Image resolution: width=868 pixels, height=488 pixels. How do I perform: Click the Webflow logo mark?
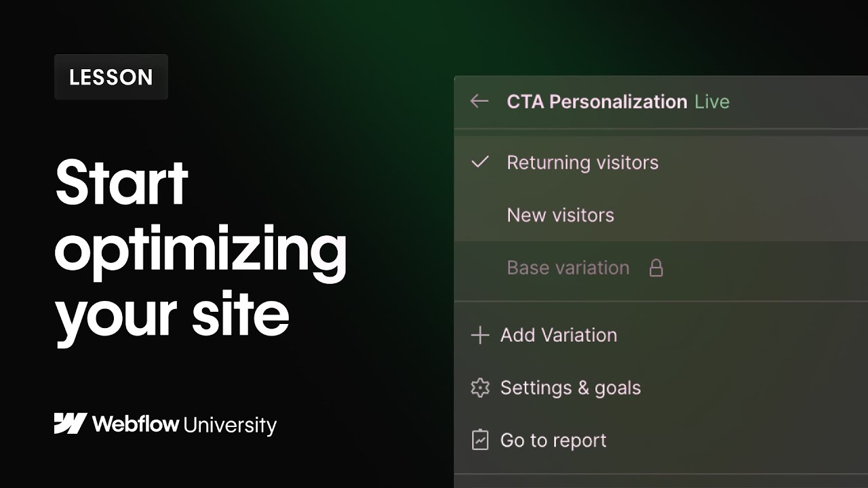[x=70, y=424]
